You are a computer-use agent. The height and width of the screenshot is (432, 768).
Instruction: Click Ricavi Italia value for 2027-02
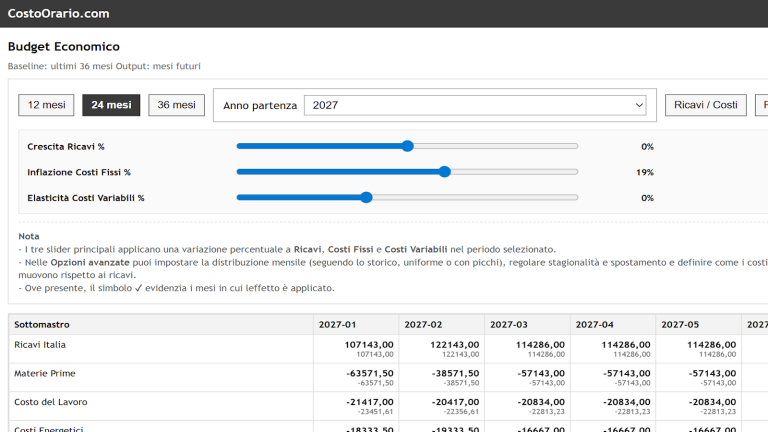(x=455, y=345)
